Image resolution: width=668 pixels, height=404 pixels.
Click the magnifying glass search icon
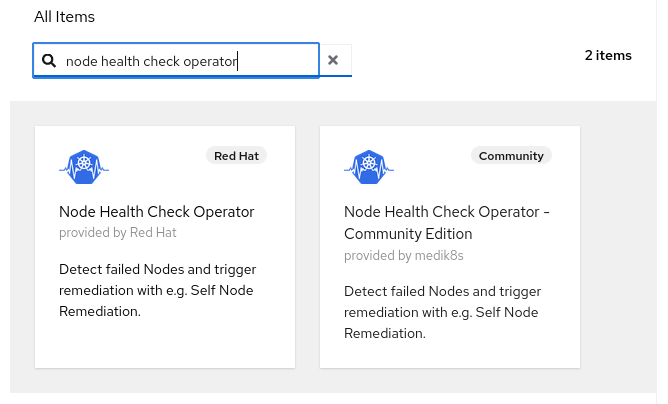[x=49, y=61]
